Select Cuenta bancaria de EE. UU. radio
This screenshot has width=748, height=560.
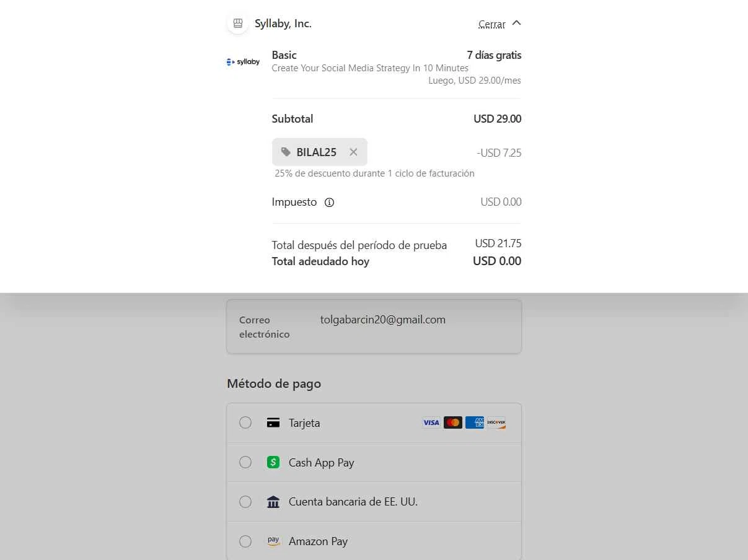coord(245,502)
